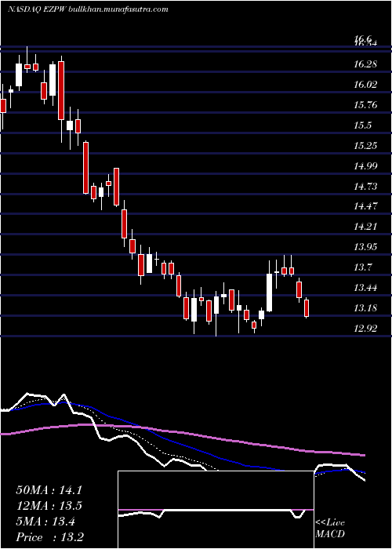Click the tall white candlestick near 13.44
This screenshot has width=392, height=549.
point(269,293)
